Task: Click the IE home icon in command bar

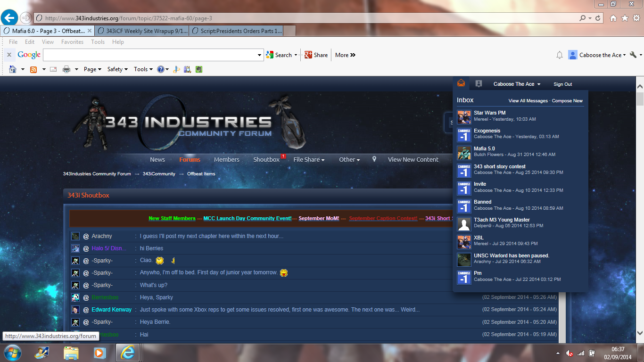Action: (13, 69)
